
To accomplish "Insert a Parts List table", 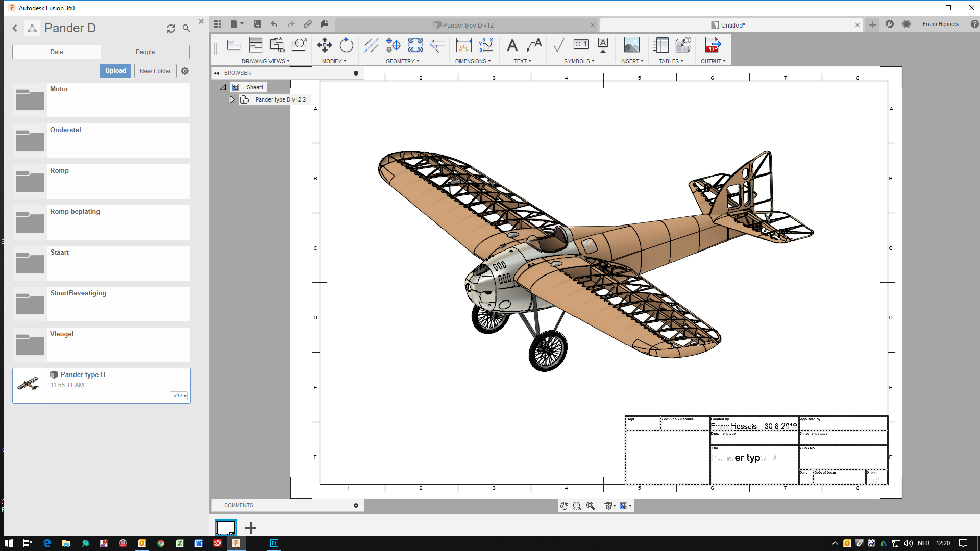I will [661, 45].
